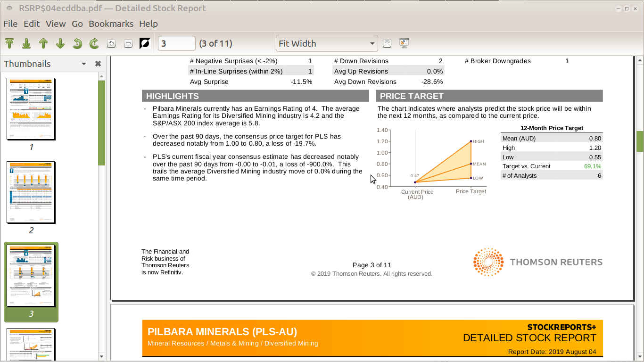644x362 pixels.
Task: Click the document scroll-up arrow
Action: click(x=640, y=60)
